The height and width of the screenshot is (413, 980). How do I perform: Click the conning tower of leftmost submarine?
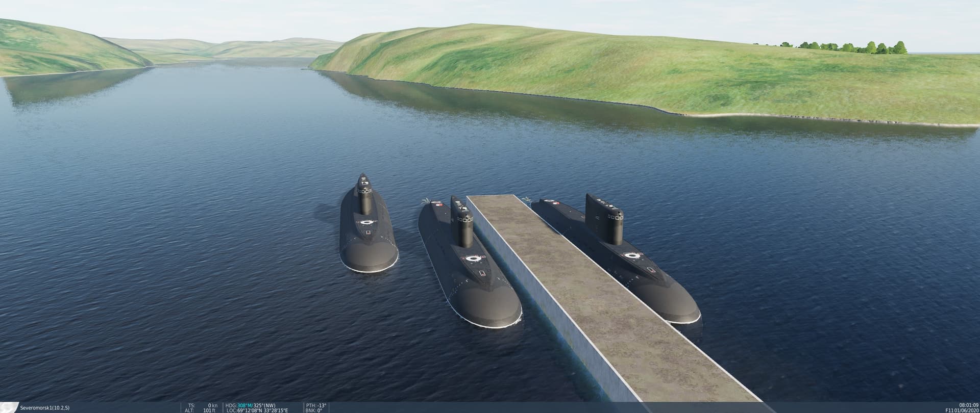[x=365, y=196]
